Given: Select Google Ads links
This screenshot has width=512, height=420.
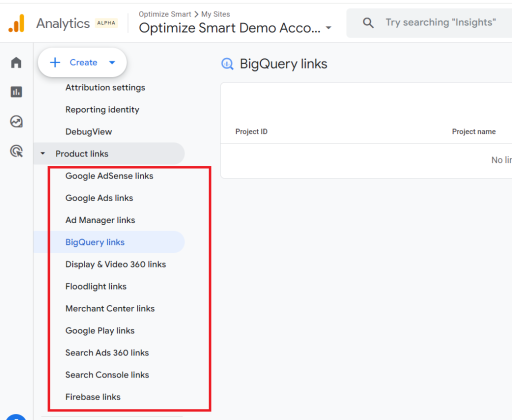Looking at the screenshot, I should click(99, 198).
